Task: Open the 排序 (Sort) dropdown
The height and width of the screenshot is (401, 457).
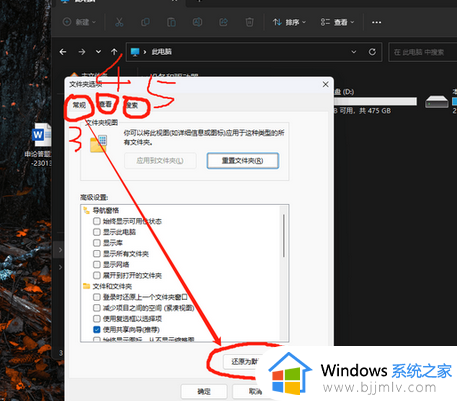Action: [x=289, y=22]
